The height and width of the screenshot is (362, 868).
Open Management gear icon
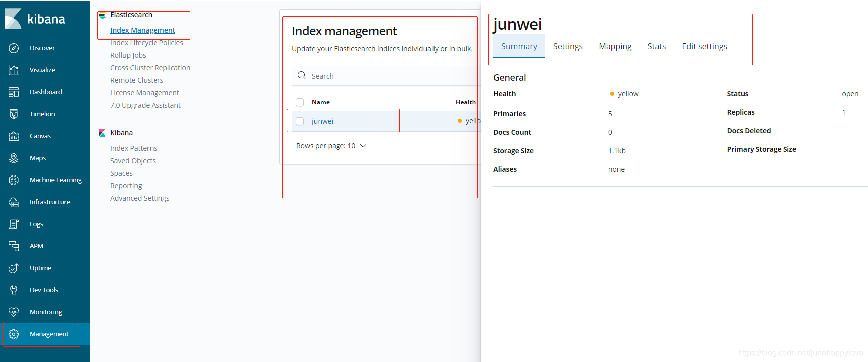(x=14, y=334)
